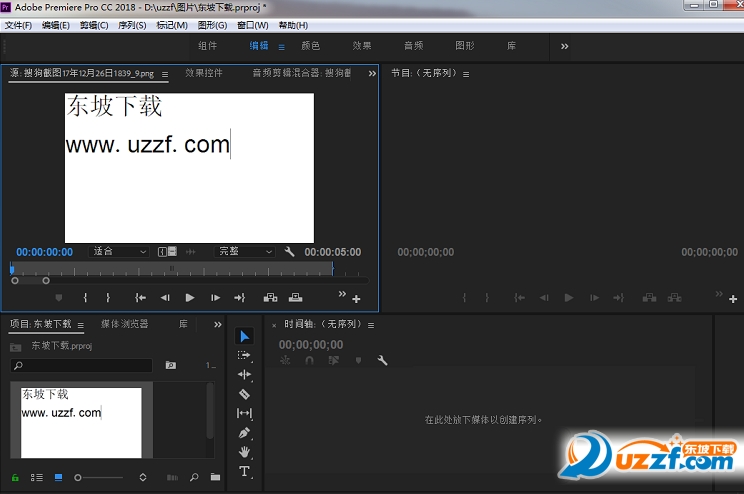Switch to the 效果 workspace

click(x=362, y=46)
